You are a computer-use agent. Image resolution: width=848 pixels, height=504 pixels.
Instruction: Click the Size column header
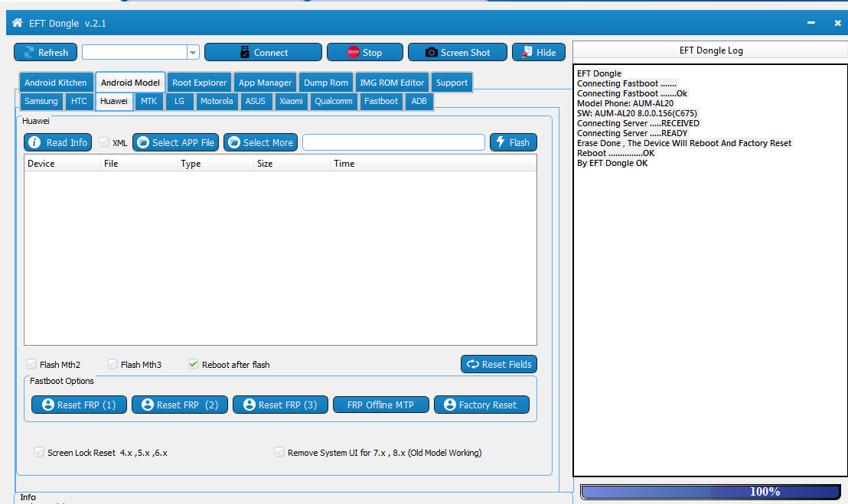point(292,163)
